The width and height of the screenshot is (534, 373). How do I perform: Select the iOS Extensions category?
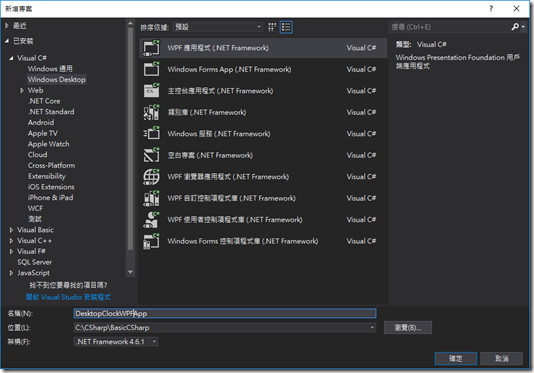click(x=51, y=187)
